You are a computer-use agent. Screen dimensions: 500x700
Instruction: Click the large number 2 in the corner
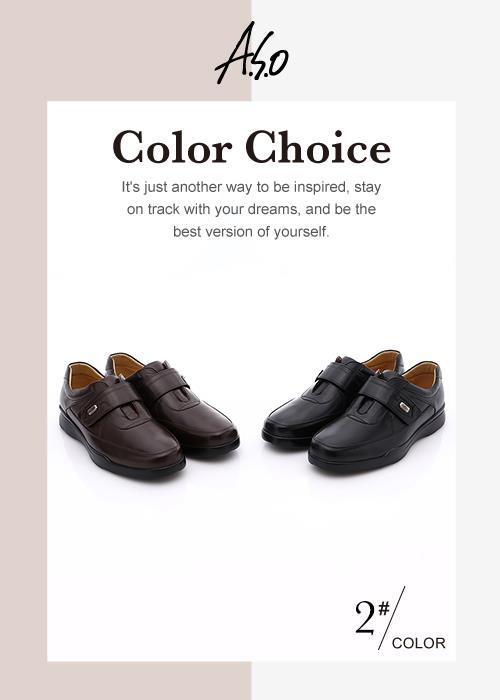coord(365,617)
